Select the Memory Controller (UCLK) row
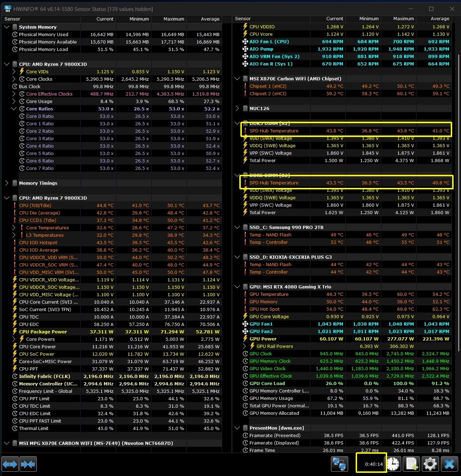The height and width of the screenshot is (476, 461). coord(112,384)
